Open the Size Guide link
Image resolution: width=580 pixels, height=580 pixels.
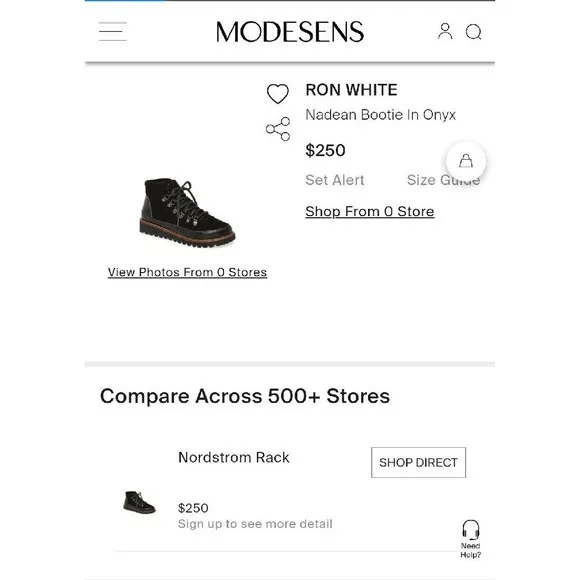(443, 180)
